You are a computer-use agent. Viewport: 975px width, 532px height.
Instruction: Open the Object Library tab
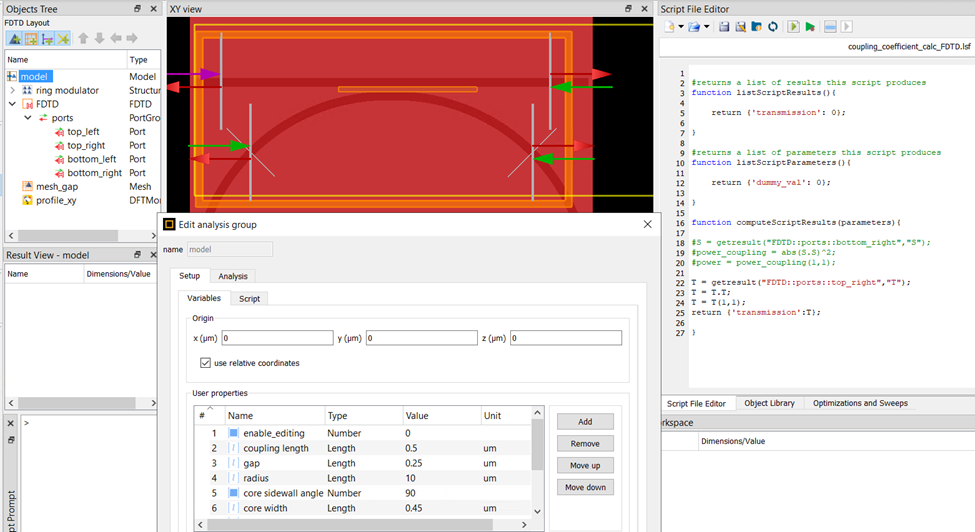(770, 403)
